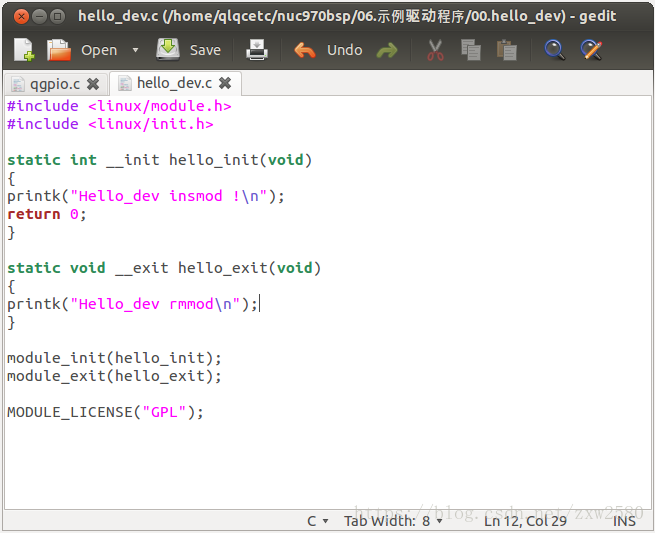Click the 'static void __exit hello_exit(void)' line
Viewport: 655px width, 533px height.
(x=164, y=268)
